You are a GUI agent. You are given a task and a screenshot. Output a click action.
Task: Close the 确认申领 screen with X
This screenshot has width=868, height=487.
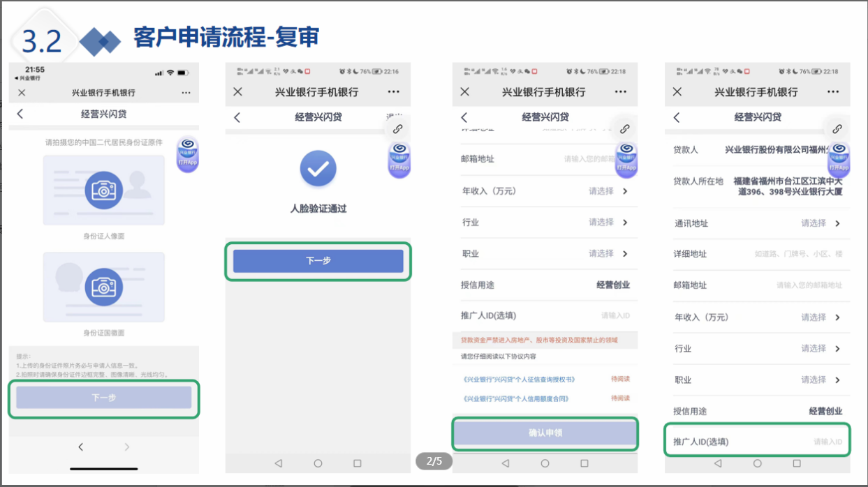point(465,92)
